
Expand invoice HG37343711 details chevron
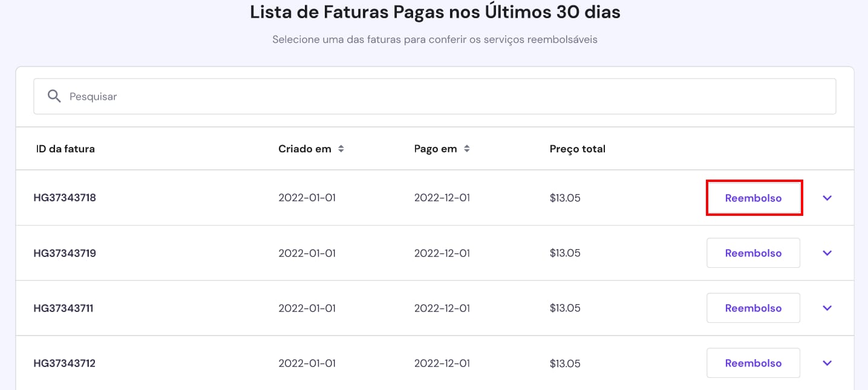[827, 308]
